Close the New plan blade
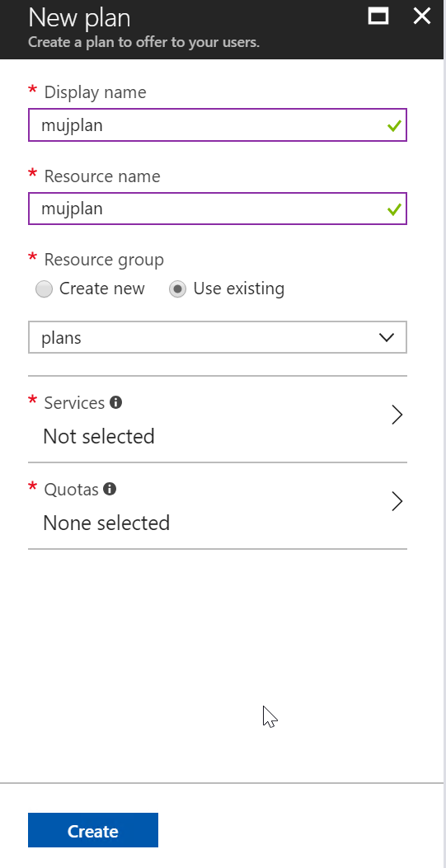The height and width of the screenshot is (868, 446). pyautogui.click(x=421, y=16)
